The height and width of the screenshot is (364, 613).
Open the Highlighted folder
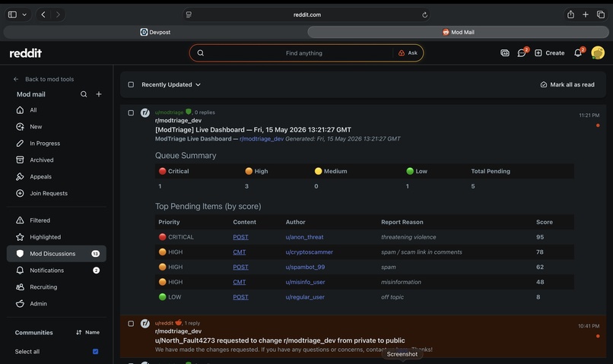point(56,236)
